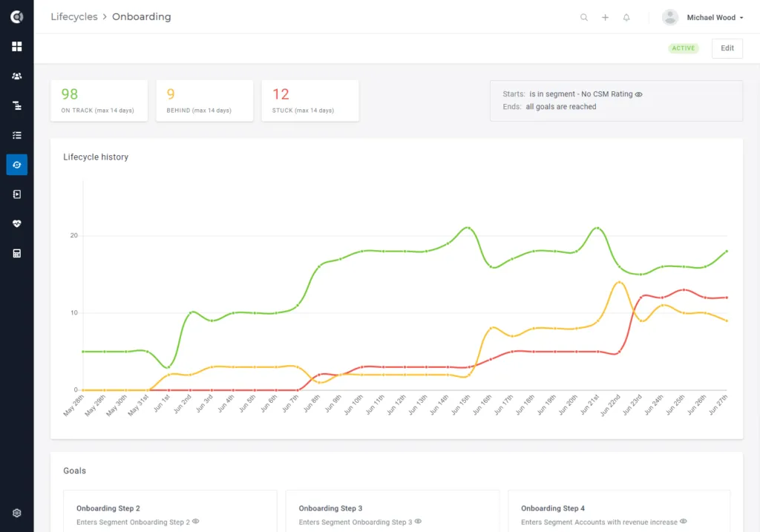Toggle the eye icon for Onboarding Step 2
Viewport: 760px width, 532px height.
195,522
